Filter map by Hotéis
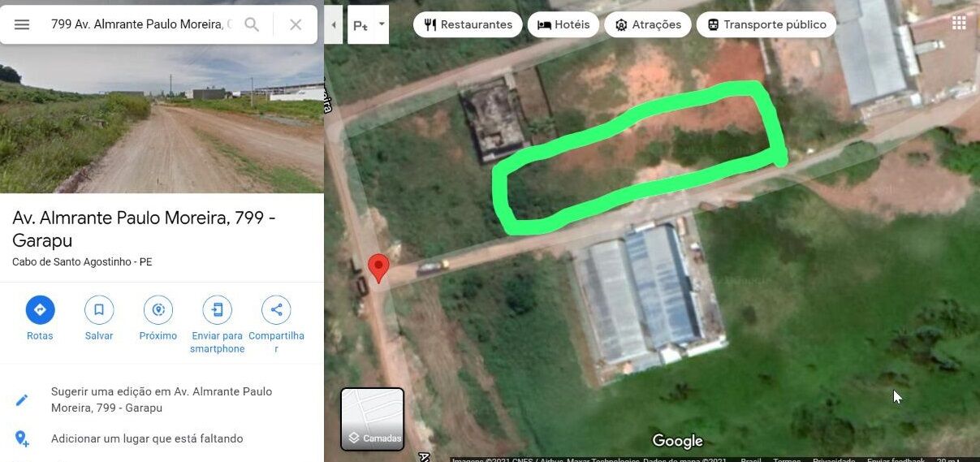 [x=563, y=24]
